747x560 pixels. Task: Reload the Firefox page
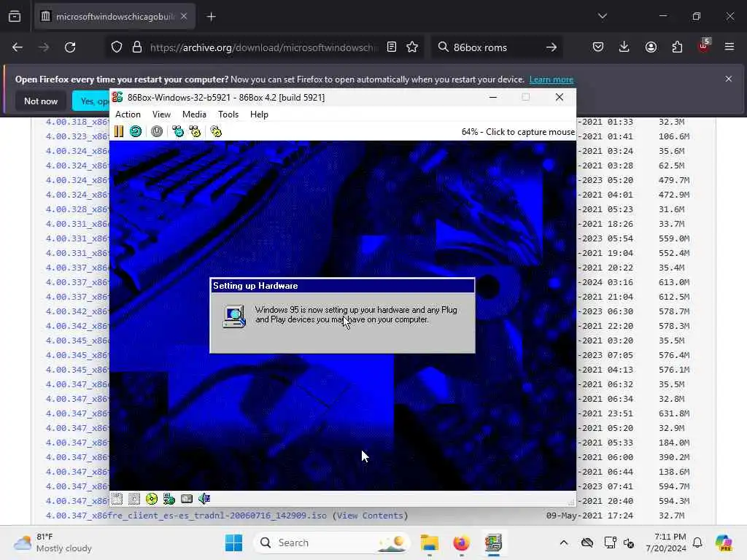(70, 47)
